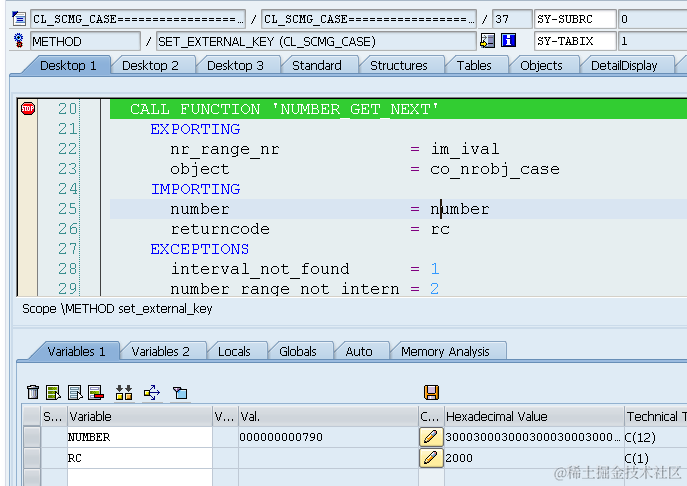The width and height of the screenshot is (687, 486).
Task: Click the navigate-to-source icon next to SET_EXTERNAL_KEY
Action: [487, 41]
